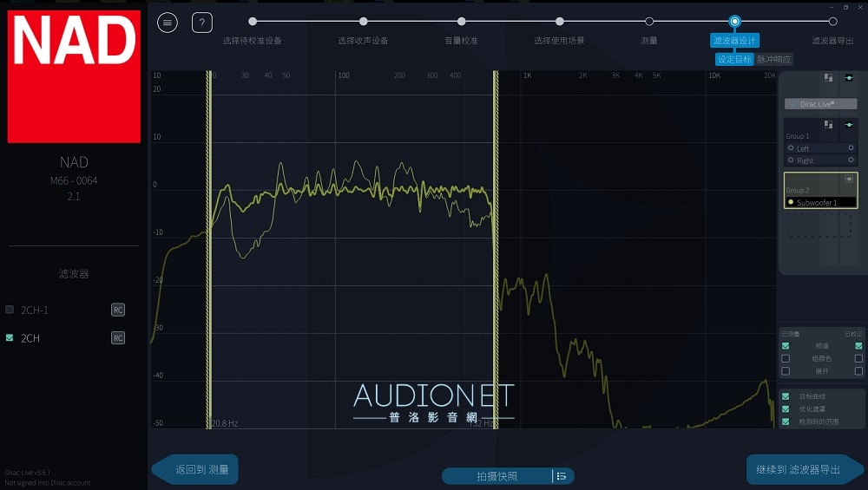
Task: Toggle measured 频谱 checkbox on left
Action: (x=786, y=346)
